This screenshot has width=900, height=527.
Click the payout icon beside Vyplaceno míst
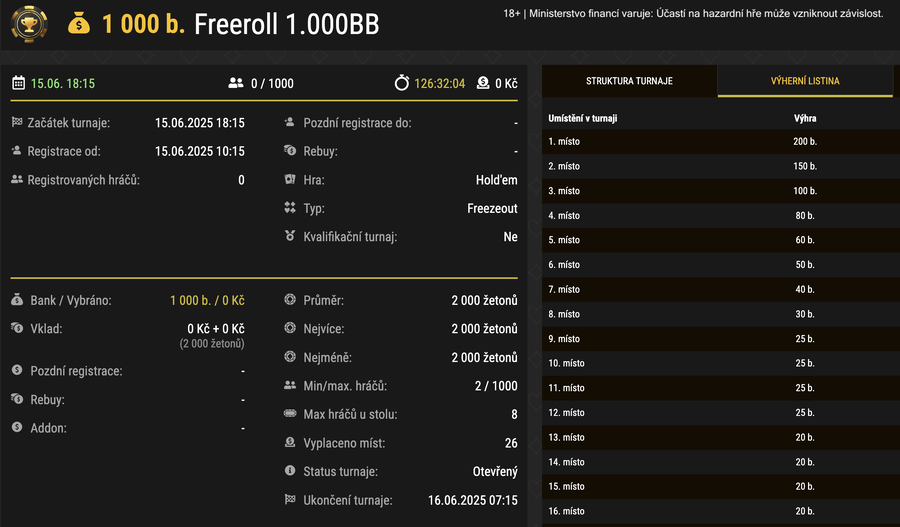(x=290, y=443)
